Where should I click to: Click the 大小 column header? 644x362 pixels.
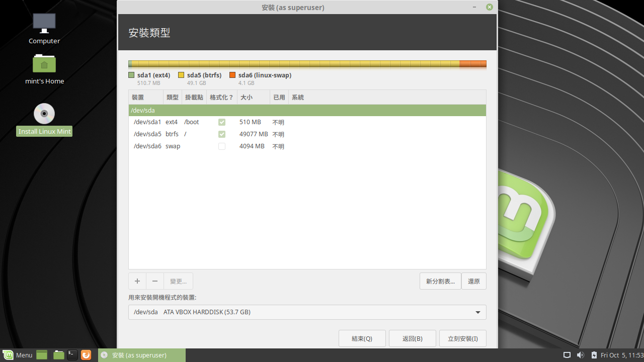tap(254, 98)
